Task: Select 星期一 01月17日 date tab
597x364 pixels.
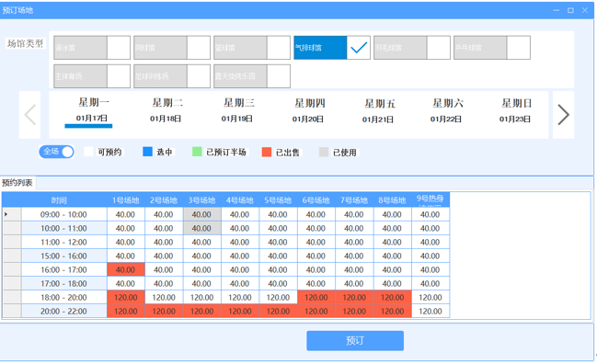Action: tap(92, 110)
